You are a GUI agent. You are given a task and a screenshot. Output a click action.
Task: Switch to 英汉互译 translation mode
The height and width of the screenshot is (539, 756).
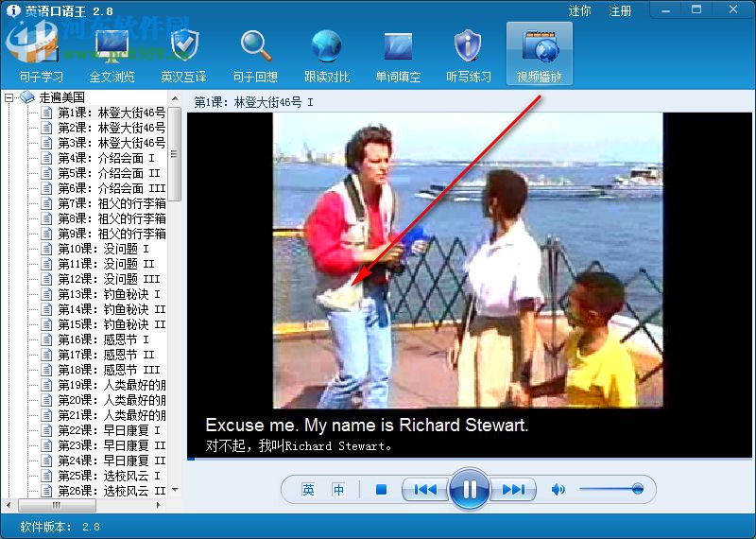183,57
